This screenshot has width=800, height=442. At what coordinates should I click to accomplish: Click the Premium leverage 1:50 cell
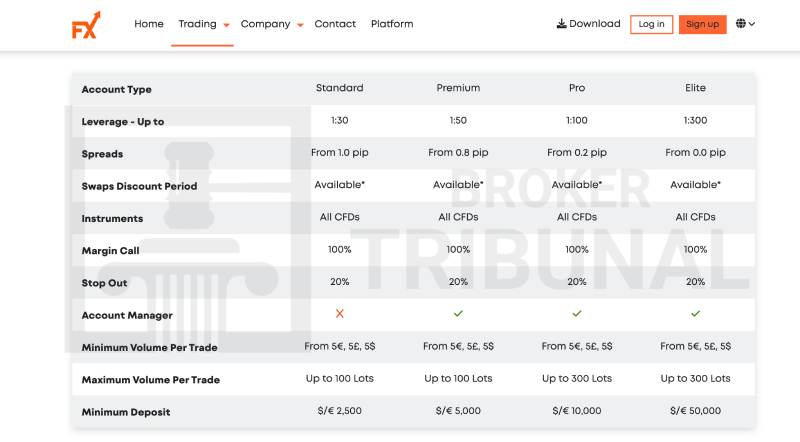458,120
